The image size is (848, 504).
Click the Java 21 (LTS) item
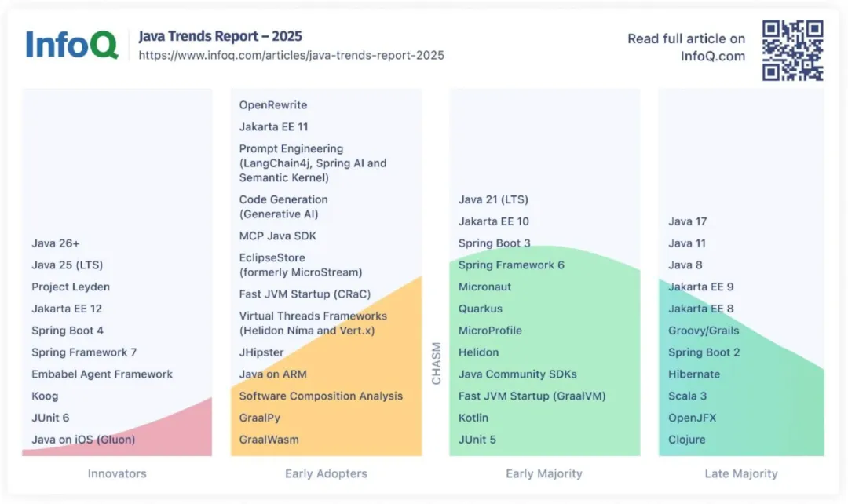pos(493,199)
